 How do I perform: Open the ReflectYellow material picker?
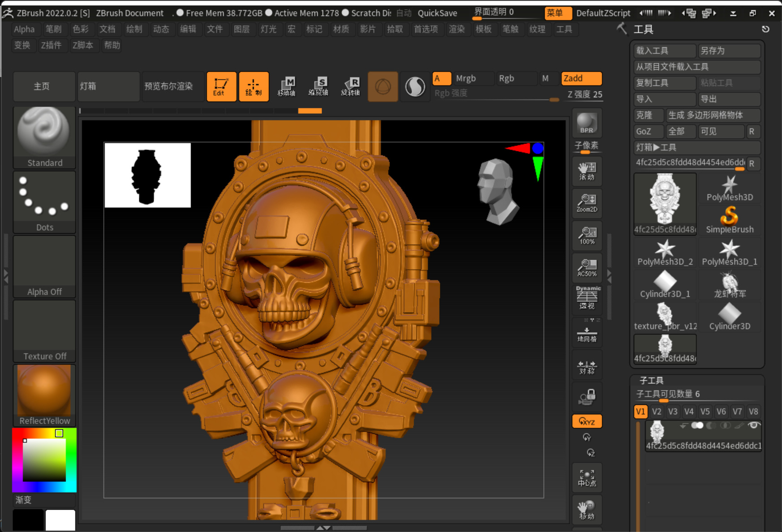pos(44,395)
